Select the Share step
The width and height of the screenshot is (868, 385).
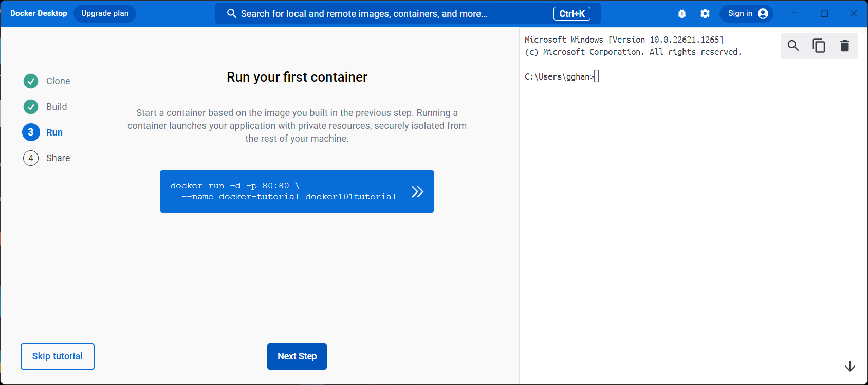click(x=58, y=158)
